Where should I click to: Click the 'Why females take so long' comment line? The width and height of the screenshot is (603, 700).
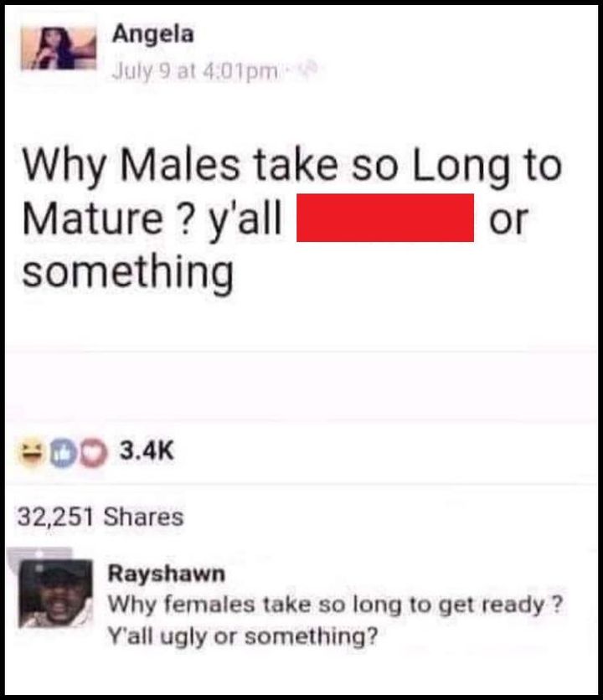(334, 605)
